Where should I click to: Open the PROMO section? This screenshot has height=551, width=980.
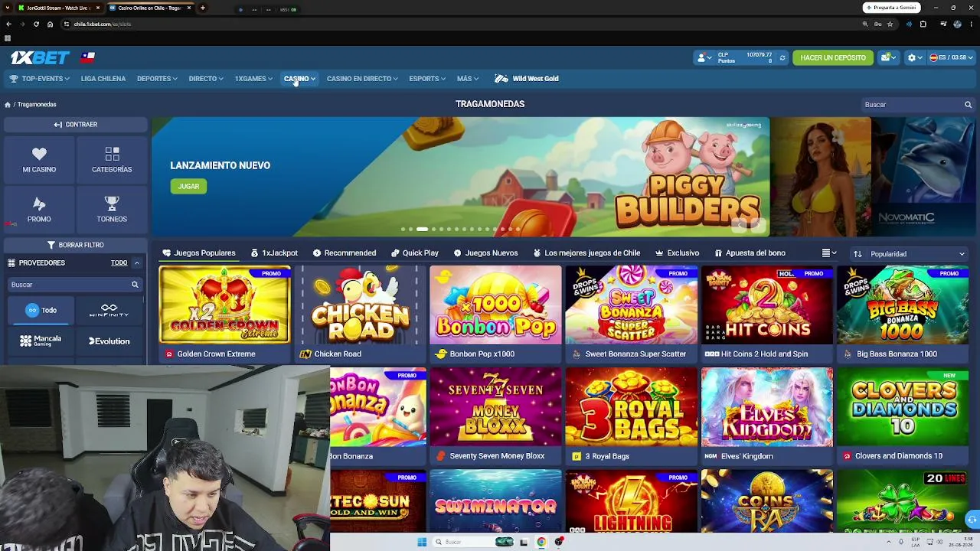tap(39, 210)
